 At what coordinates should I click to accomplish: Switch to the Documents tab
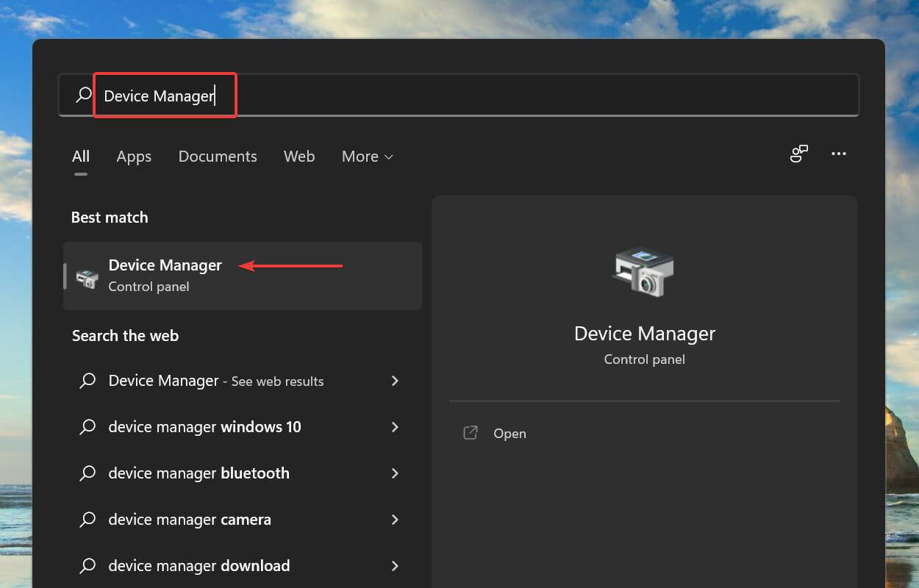tap(218, 156)
